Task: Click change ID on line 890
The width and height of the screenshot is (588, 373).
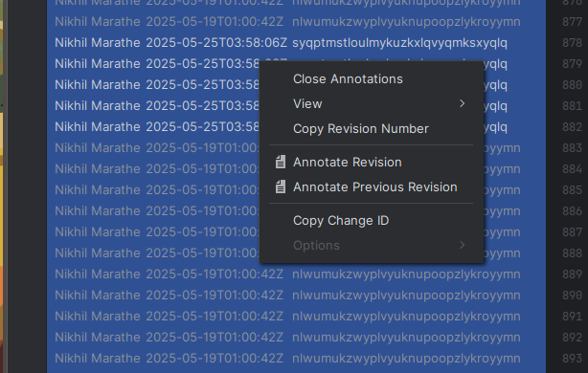Action: (x=406, y=296)
